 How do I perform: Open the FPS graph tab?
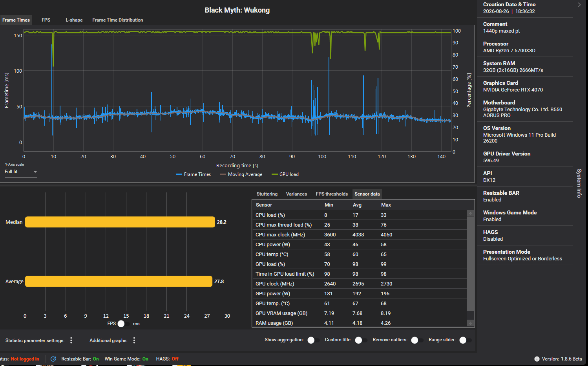coord(46,20)
